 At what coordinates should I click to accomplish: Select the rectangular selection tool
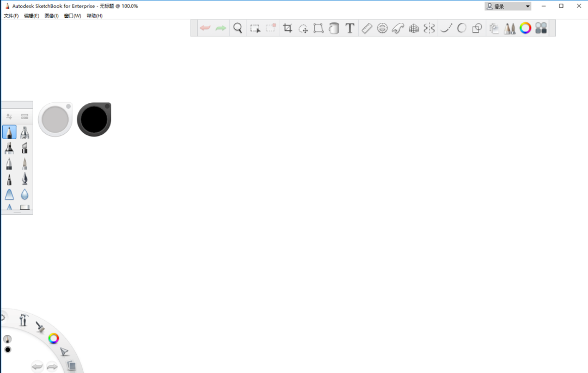255,28
